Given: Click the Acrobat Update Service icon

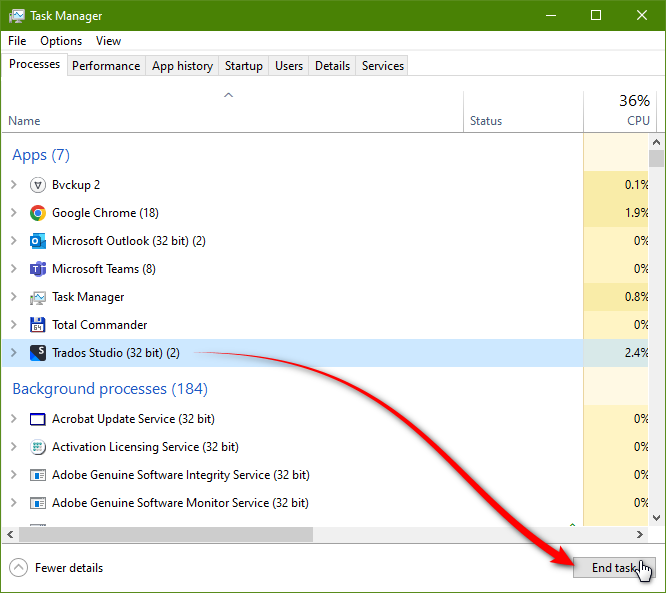Looking at the screenshot, I should (38, 419).
